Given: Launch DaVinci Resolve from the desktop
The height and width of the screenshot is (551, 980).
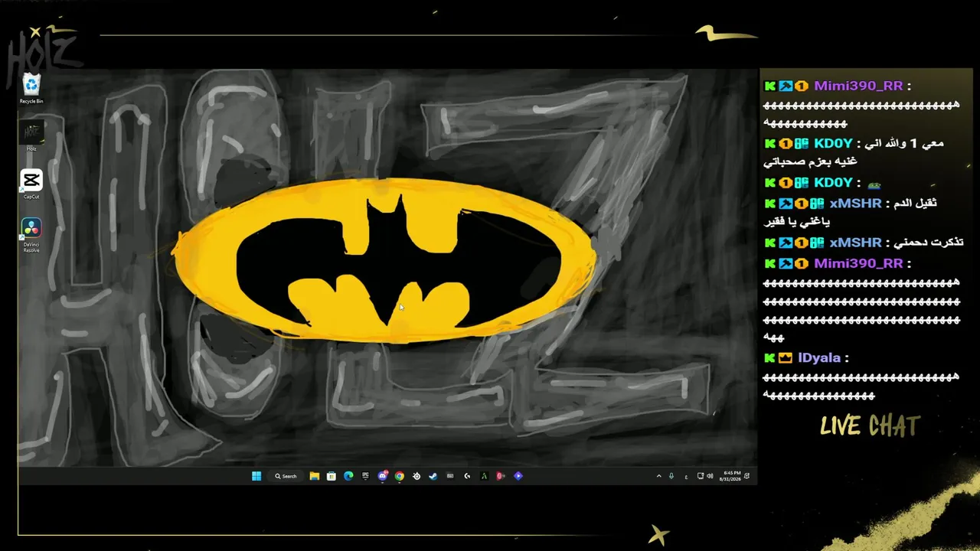Looking at the screenshot, I should pyautogui.click(x=31, y=235).
